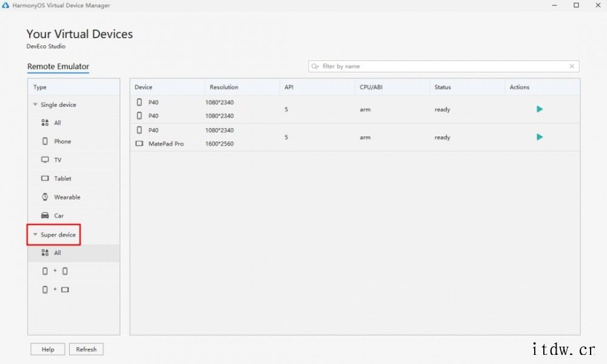Click the Status column header
This screenshot has width=607, height=364.
(x=467, y=87)
